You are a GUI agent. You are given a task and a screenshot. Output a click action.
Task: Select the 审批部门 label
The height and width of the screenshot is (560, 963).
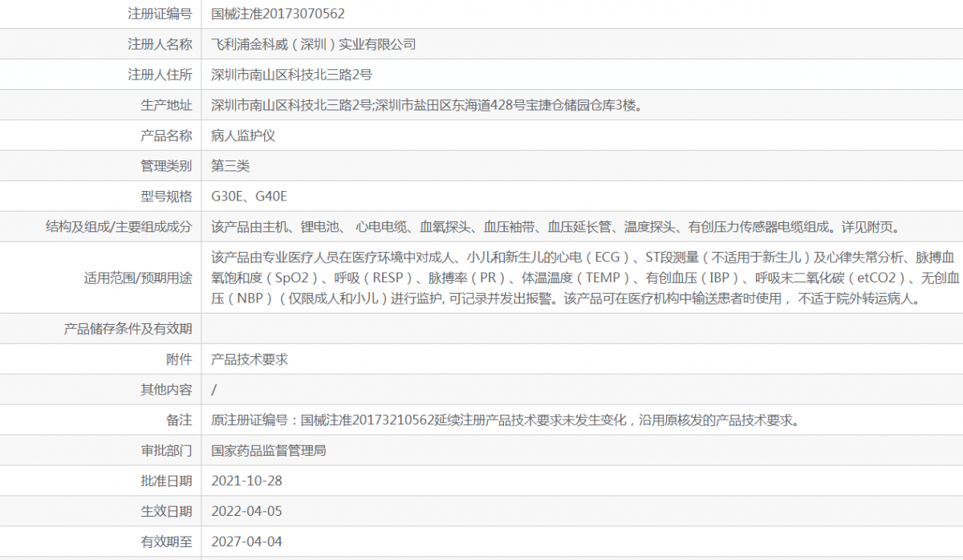point(166,451)
